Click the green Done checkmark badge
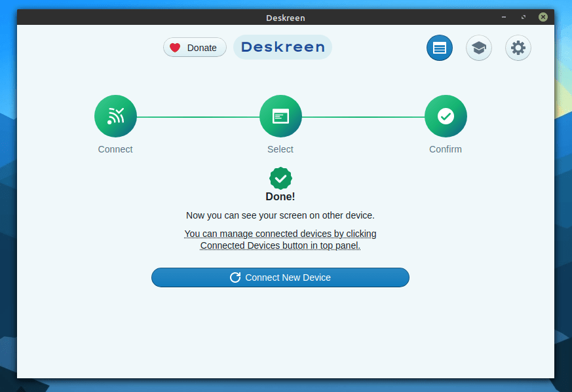The width and height of the screenshot is (572, 392). click(x=280, y=178)
